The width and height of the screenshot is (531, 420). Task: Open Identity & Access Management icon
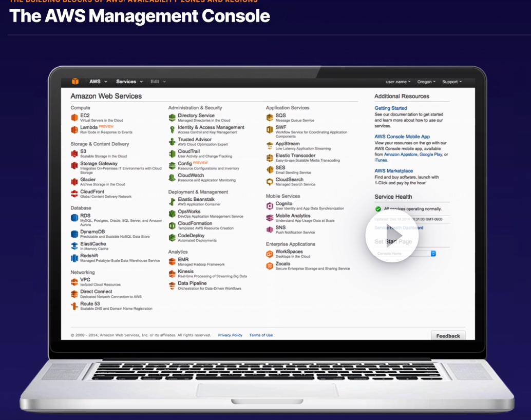point(172,130)
